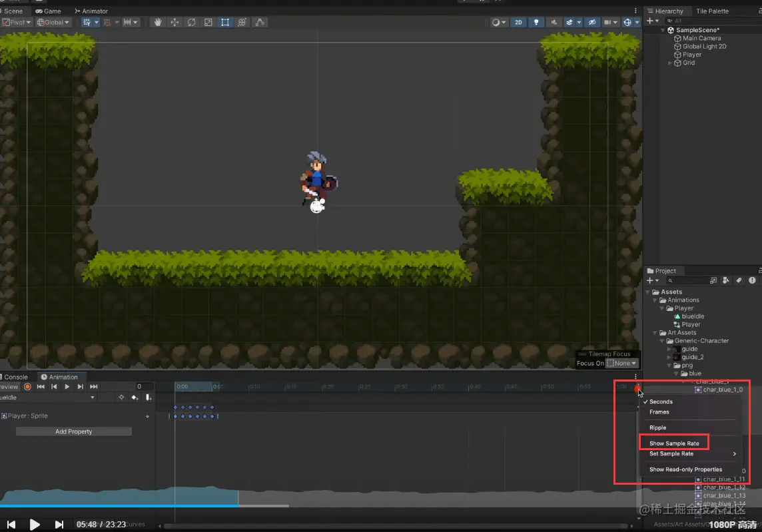Viewport: 762px width, 532px height.
Task: Open the Tile Palette tab
Action: tap(712, 11)
